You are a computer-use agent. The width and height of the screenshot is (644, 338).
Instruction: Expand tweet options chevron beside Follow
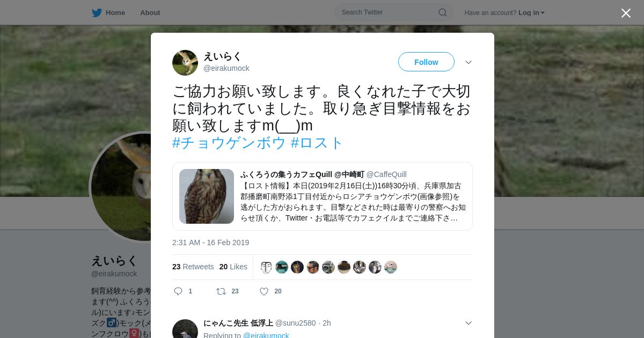(469, 62)
